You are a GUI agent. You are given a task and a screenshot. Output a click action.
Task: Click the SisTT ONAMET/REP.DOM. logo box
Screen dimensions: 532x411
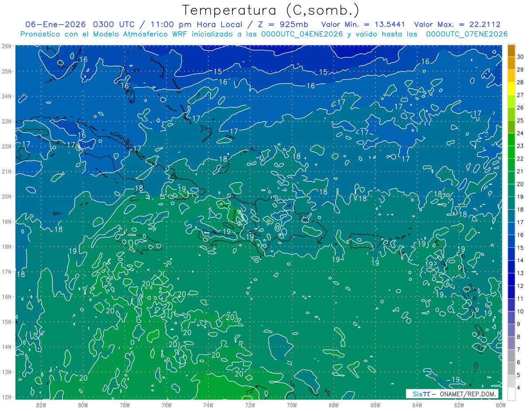(453, 394)
